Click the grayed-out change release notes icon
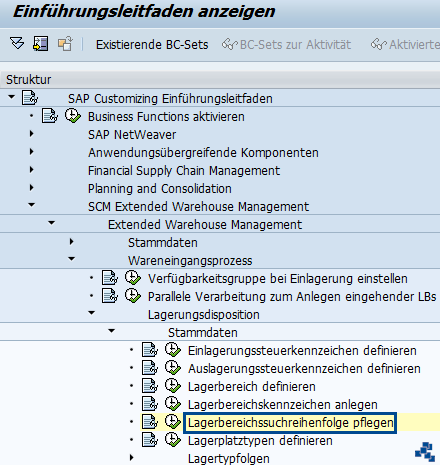The image size is (440, 465). pos(65,44)
